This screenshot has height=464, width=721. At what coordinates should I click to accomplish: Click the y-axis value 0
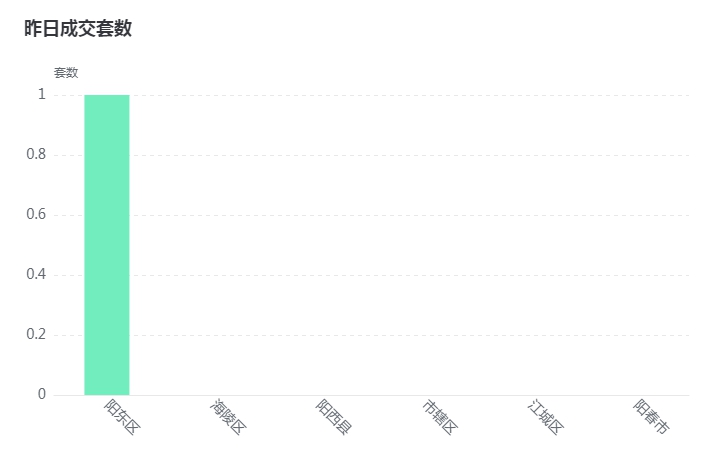tap(42, 394)
